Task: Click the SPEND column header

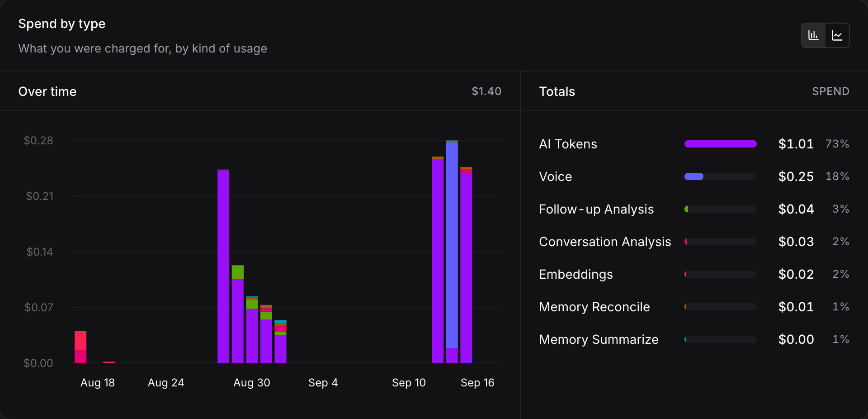Action: (830, 91)
